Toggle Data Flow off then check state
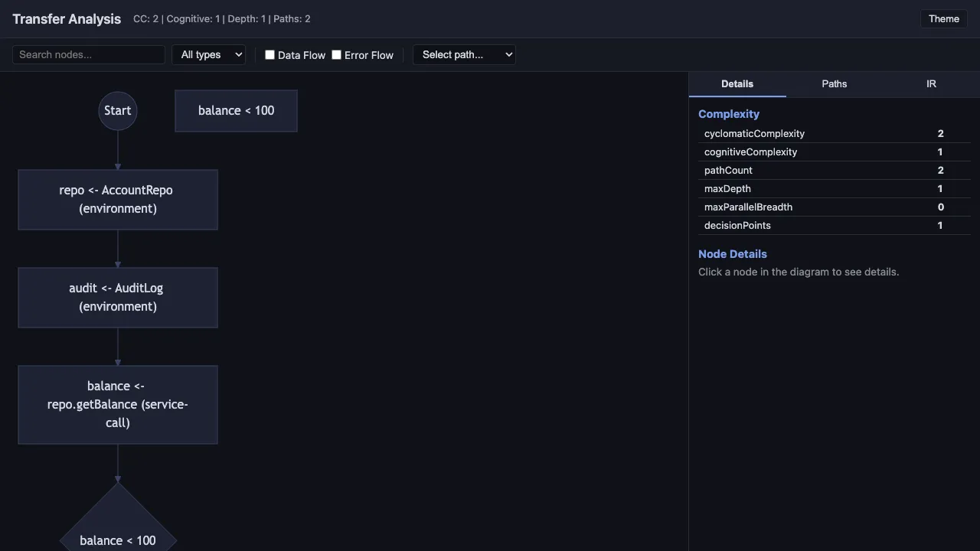 click(x=269, y=54)
